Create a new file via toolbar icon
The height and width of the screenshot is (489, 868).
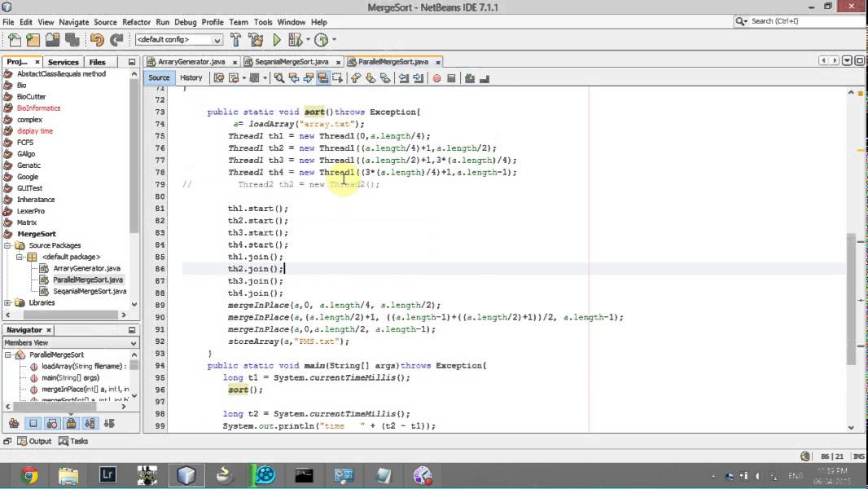click(15, 40)
